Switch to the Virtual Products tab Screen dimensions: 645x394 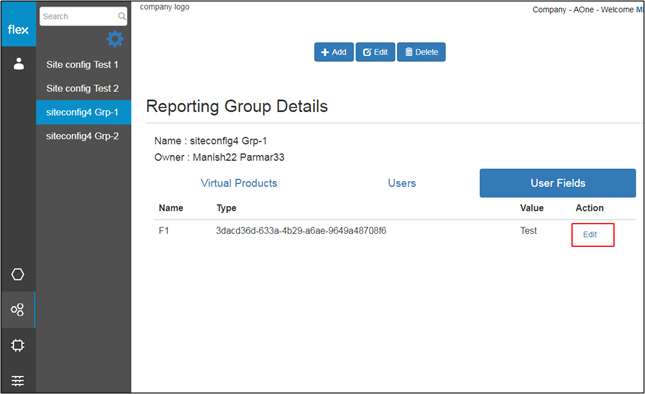tap(239, 183)
